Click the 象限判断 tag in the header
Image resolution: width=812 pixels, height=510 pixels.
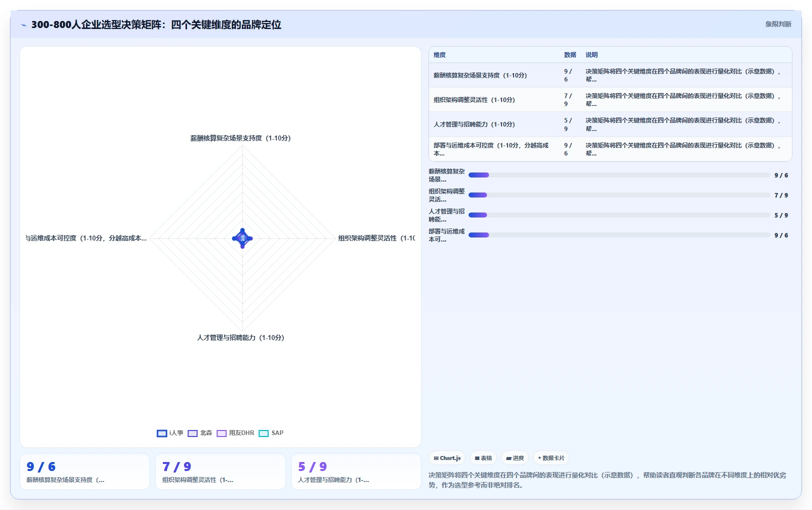pos(778,24)
